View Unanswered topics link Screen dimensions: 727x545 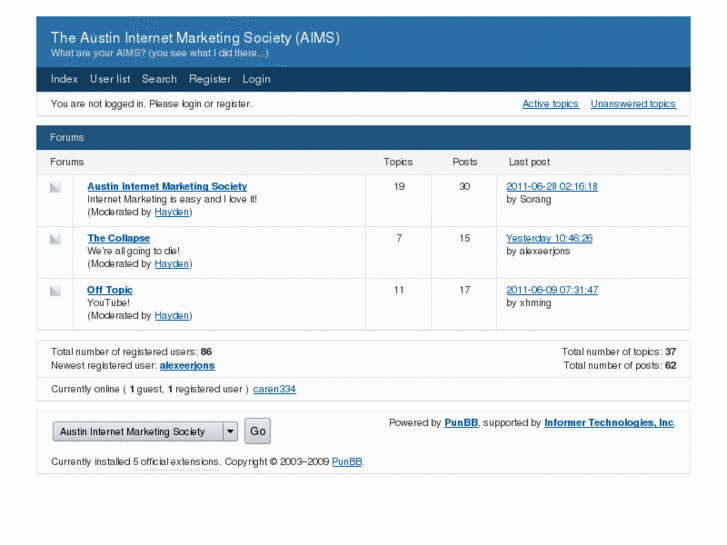[x=633, y=104]
